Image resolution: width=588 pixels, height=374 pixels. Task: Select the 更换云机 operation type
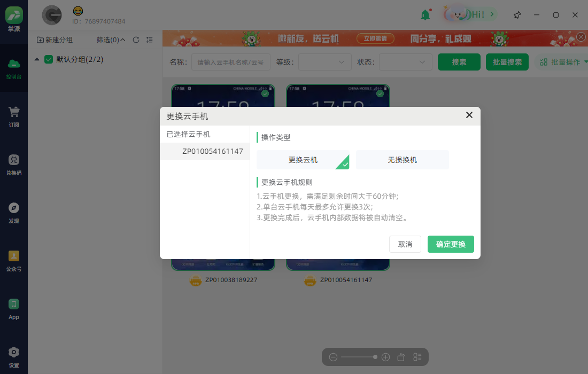(303, 160)
